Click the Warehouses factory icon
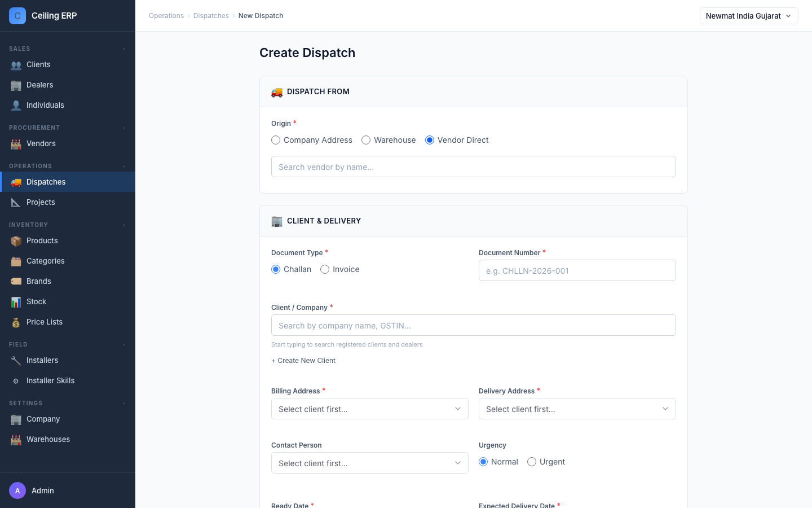Image resolution: width=812 pixels, height=508 pixels. pyautogui.click(x=16, y=440)
